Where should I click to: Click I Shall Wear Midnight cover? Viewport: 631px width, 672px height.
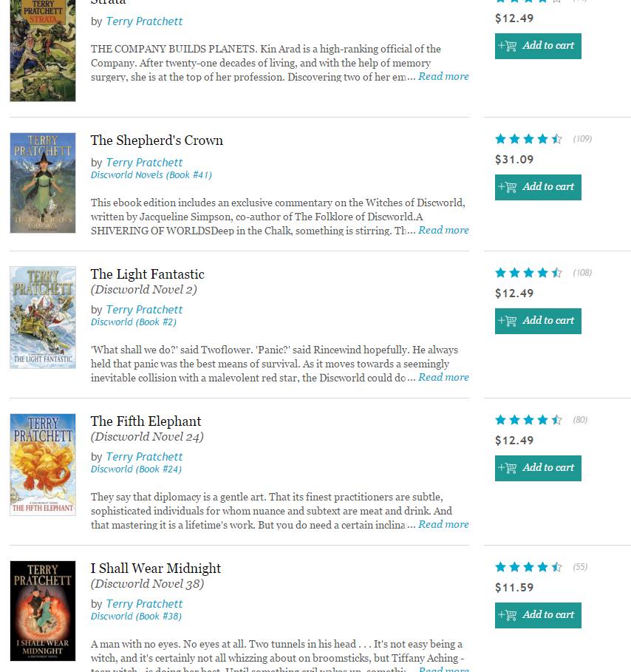(43, 611)
